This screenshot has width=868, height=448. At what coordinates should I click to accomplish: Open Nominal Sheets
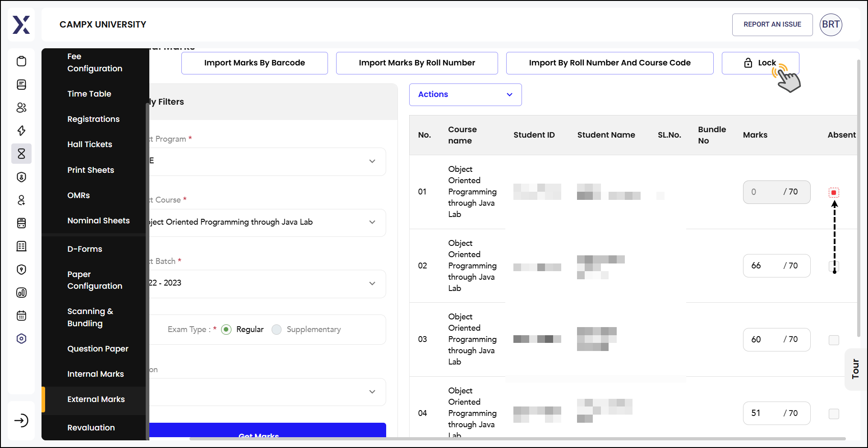pos(98,221)
